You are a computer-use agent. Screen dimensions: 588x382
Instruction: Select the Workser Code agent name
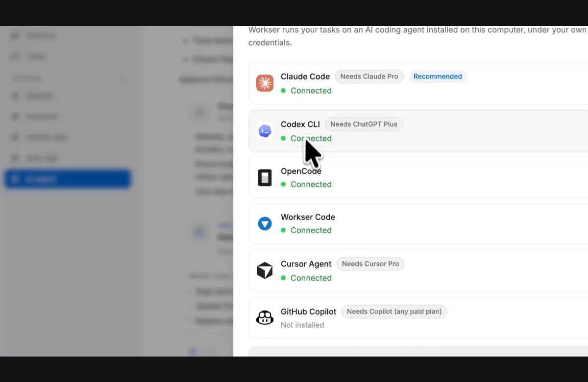(x=308, y=217)
